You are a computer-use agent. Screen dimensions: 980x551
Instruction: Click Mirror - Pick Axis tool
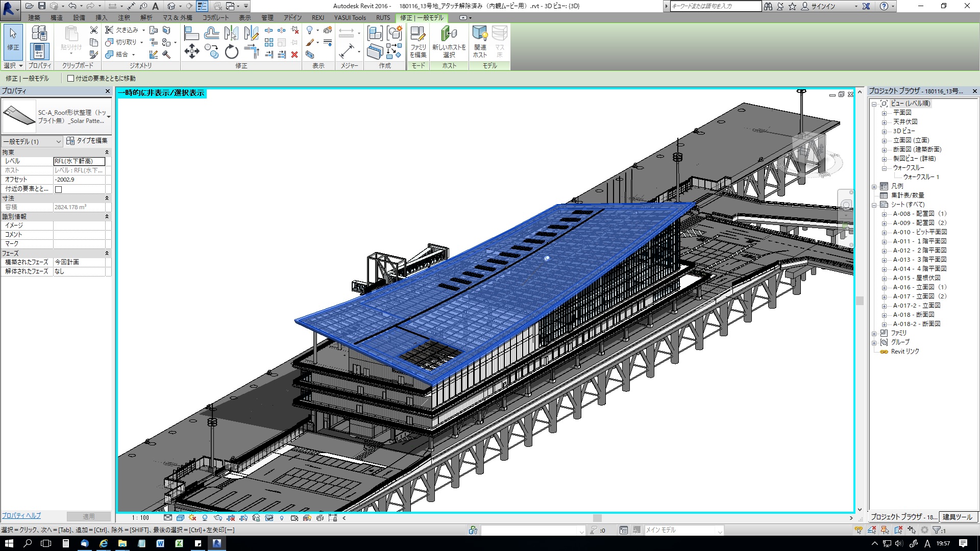click(231, 34)
